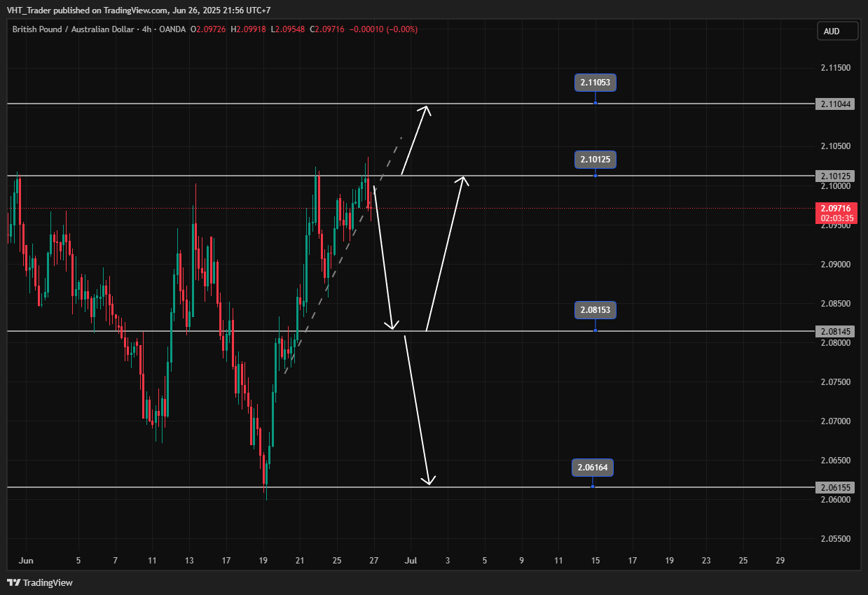Click the 2.11044 price axis tag
The image size is (868, 595).
pos(836,104)
